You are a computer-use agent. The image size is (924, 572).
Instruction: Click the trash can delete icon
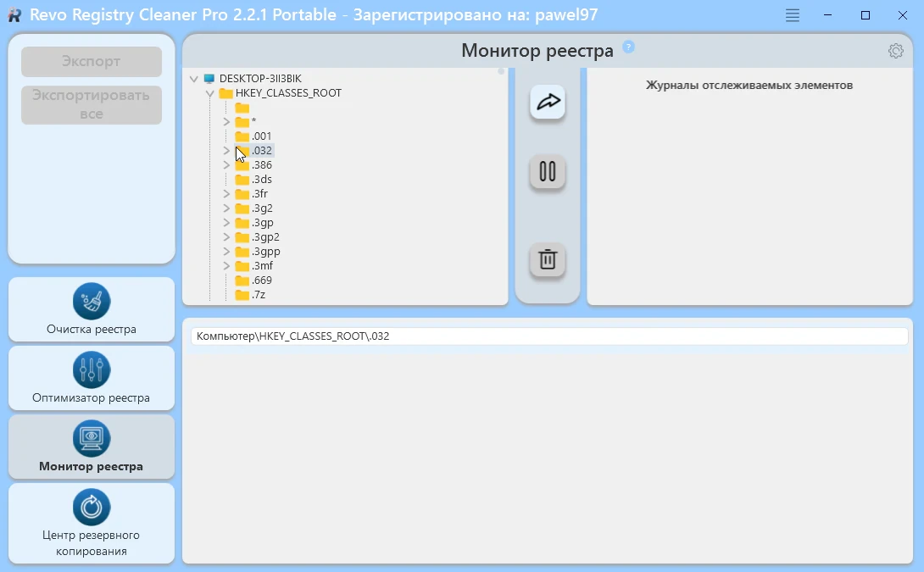pos(548,259)
